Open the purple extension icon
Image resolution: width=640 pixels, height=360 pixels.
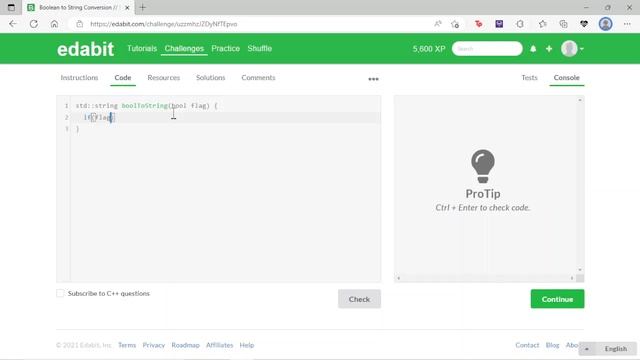coord(499,24)
